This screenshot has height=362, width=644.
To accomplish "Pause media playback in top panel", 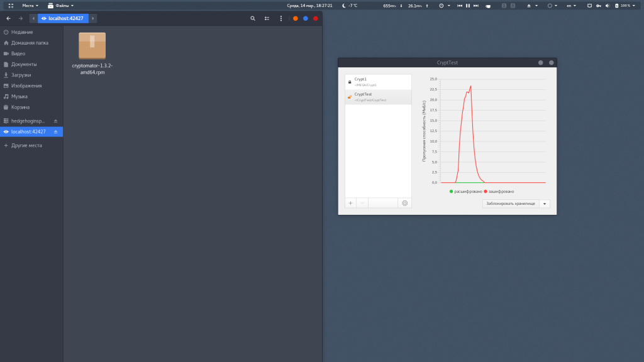I will tap(468, 5).
